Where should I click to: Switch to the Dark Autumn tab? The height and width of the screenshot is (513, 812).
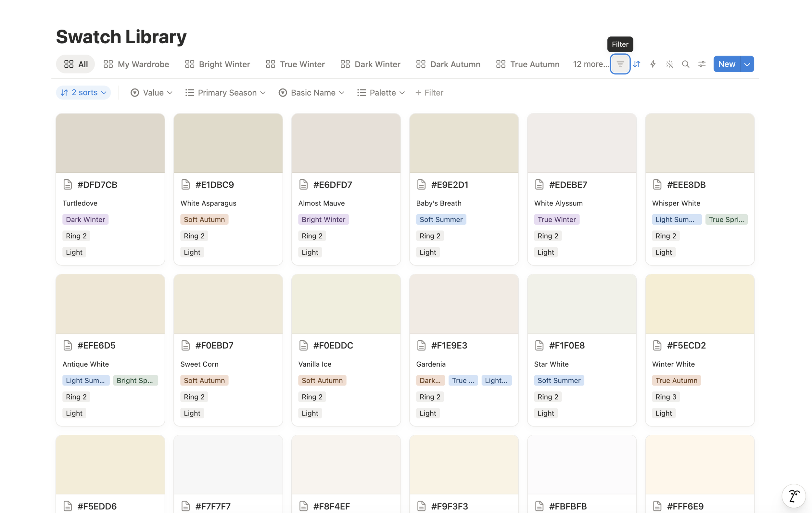[x=448, y=64]
